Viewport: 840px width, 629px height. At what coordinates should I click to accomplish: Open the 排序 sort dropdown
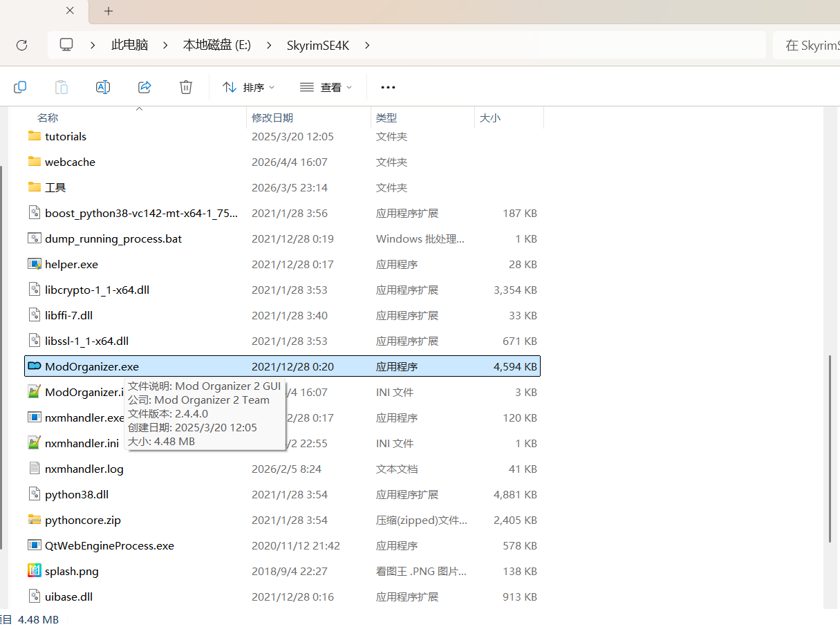pyautogui.click(x=248, y=86)
